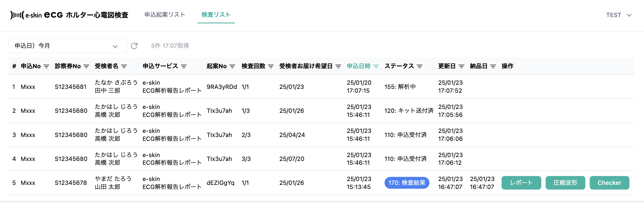Open the 申込日）今月 period dropdown
Image resolution: width=644 pixels, height=203 pixels.
[x=67, y=46]
